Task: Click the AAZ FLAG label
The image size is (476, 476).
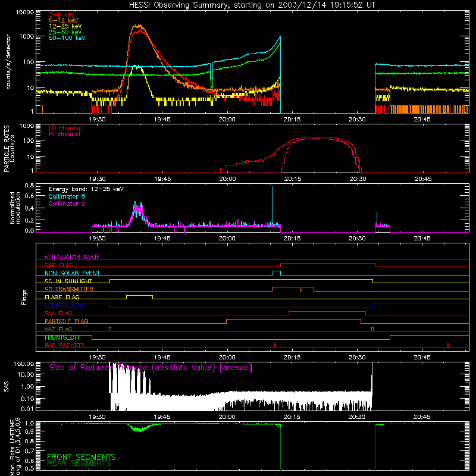Action: click(58, 329)
